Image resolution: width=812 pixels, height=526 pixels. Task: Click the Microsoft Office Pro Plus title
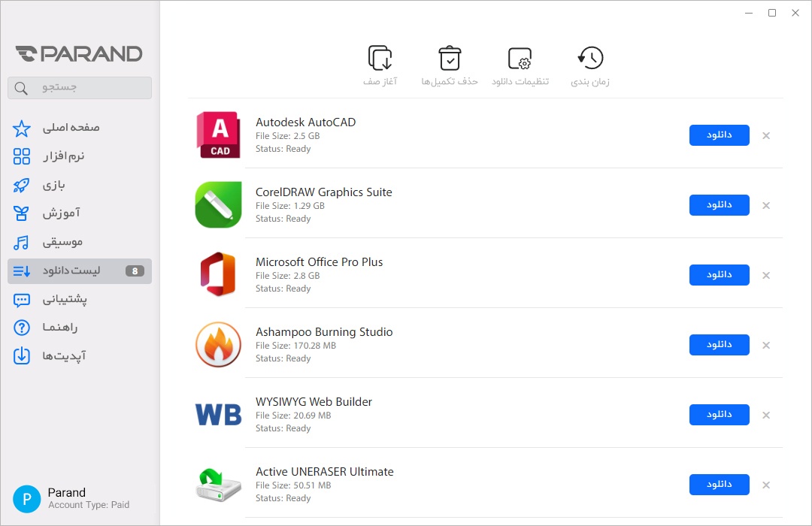click(319, 262)
